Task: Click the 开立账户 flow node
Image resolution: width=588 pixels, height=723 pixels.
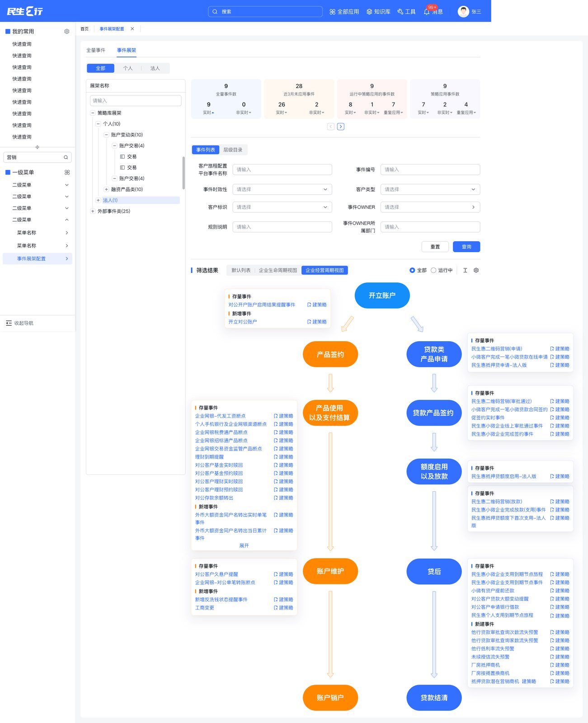Action: tap(382, 296)
